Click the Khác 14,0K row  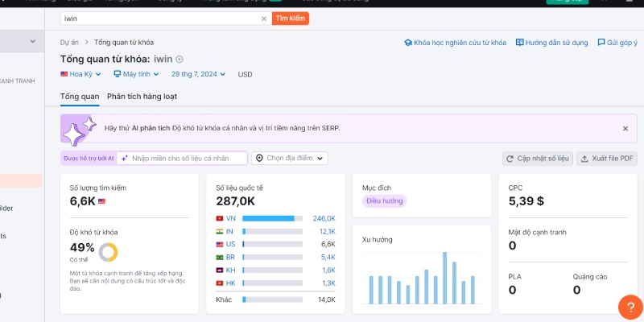(x=275, y=299)
